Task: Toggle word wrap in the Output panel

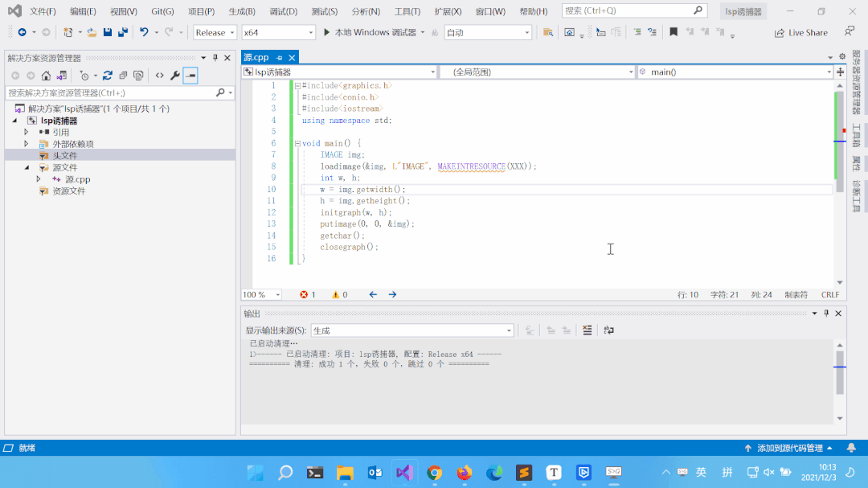Action: tap(609, 330)
